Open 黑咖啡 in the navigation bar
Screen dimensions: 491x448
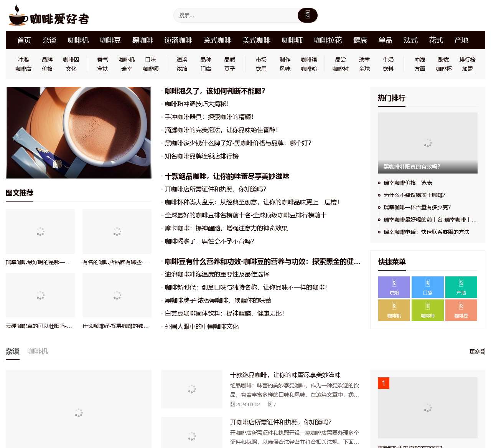pyautogui.click(x=142, y=40)
